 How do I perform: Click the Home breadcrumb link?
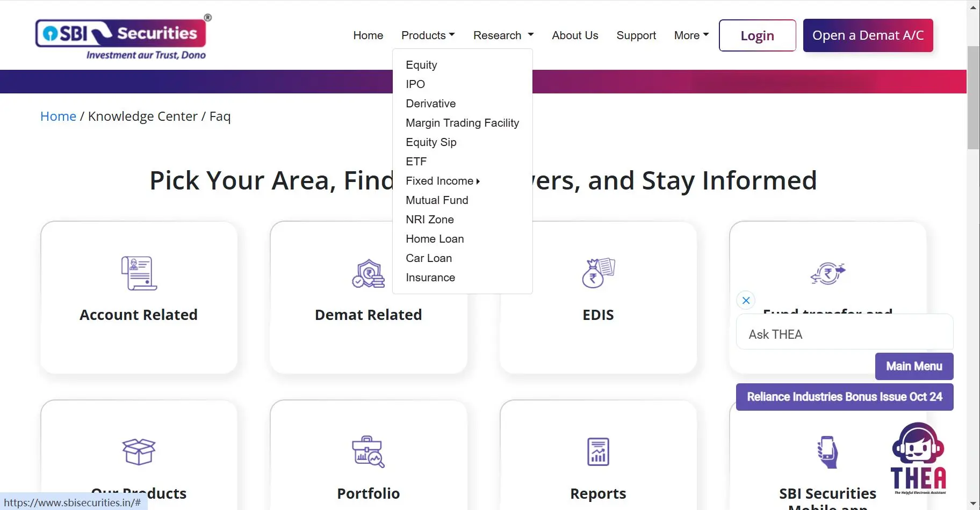pyautogui.click(x=58, y=116)
